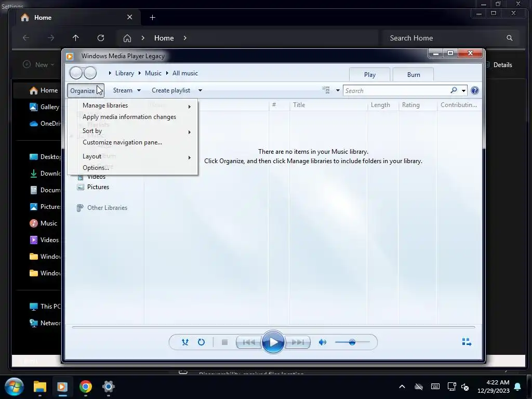Click the Media Player forward button
This screenshot has width=532, height=399.
point(90,73)
